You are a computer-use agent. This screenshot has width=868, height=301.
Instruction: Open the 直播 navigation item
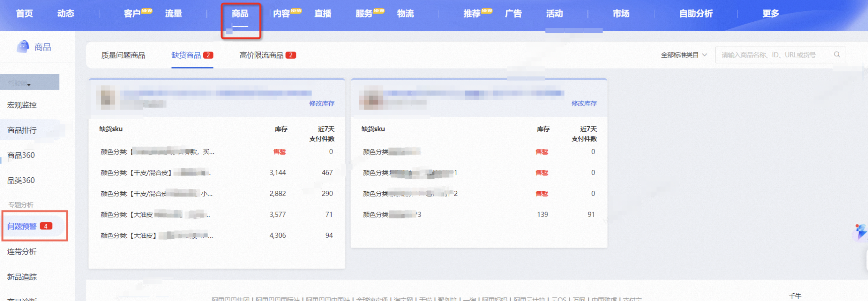coord(323,13)
